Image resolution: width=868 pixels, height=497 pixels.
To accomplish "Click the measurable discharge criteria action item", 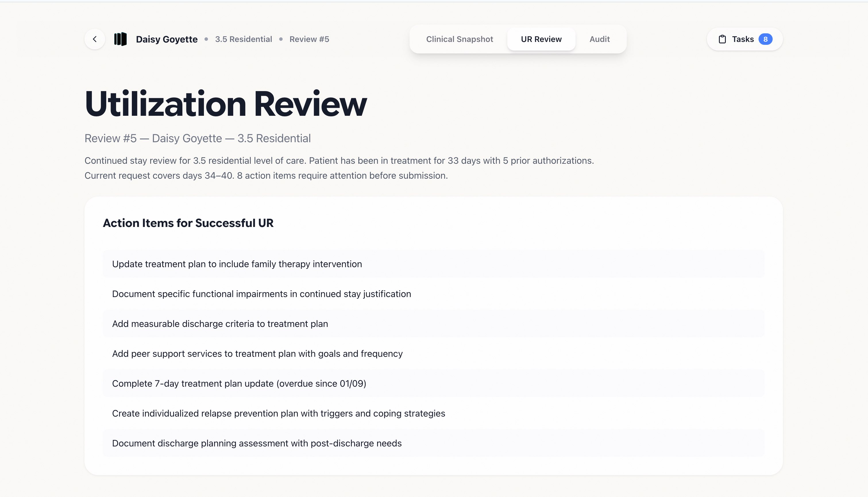I will (x=220, y=323).
